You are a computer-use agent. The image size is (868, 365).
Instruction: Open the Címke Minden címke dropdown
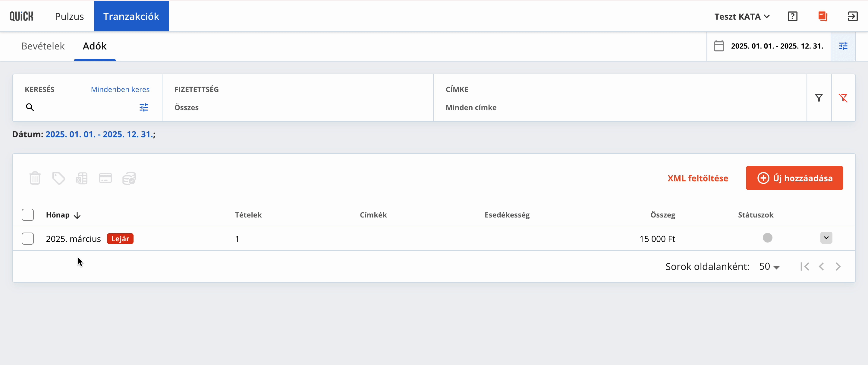620,107
